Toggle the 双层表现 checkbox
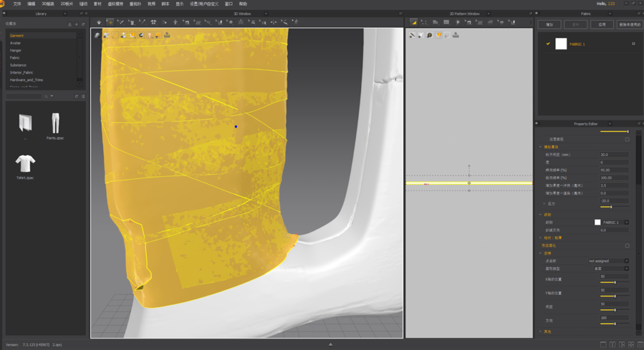The height and width of the screenshot is (350, 644). (627, 139)
